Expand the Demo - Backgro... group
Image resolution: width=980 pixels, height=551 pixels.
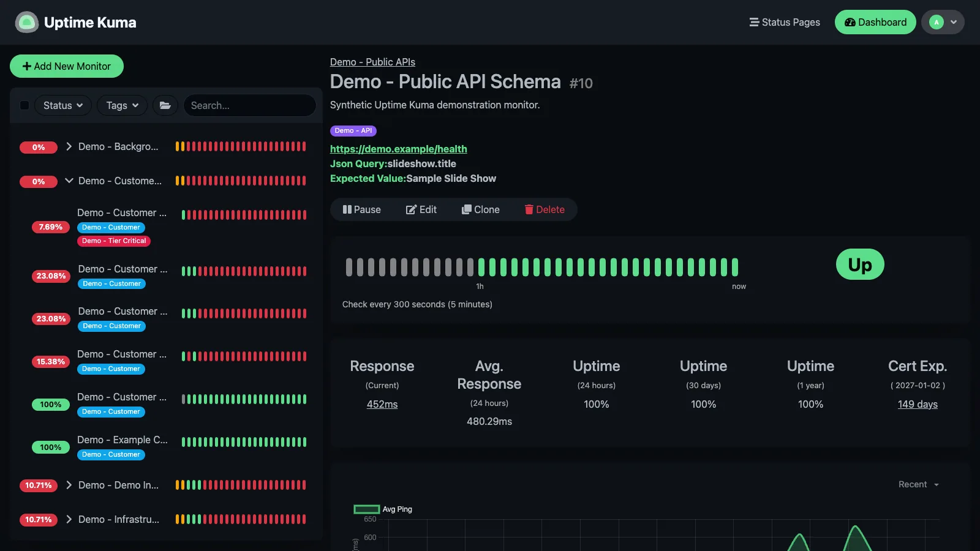[x=69, y=146]
